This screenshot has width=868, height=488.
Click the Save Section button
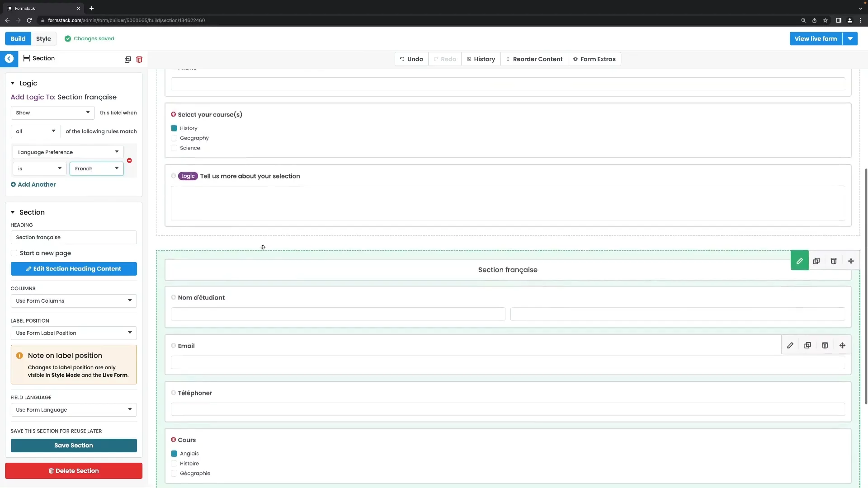point(73,446)
